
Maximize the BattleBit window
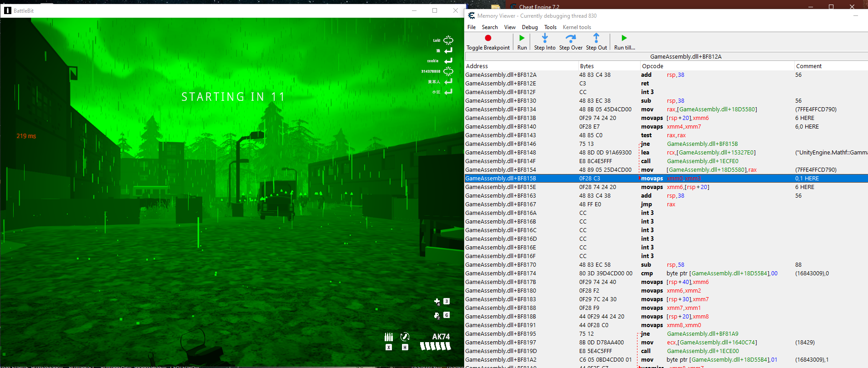pyautogui.click(x=435, y=10)
